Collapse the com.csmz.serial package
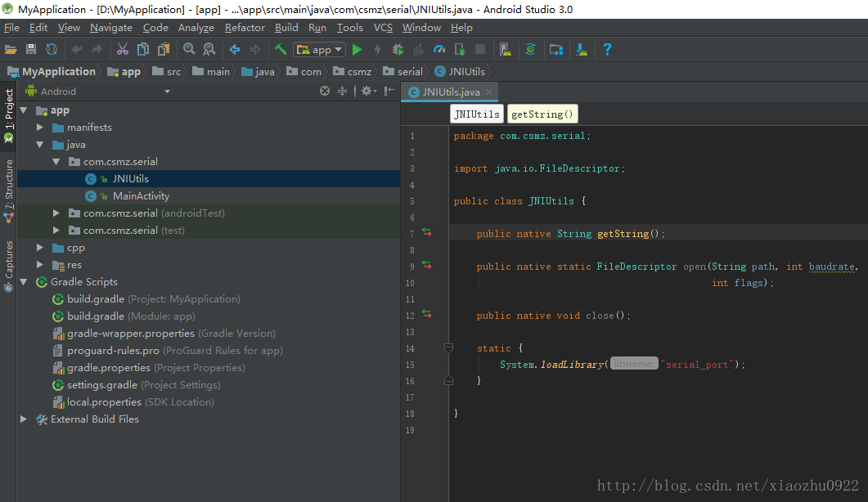 [56, 162]
